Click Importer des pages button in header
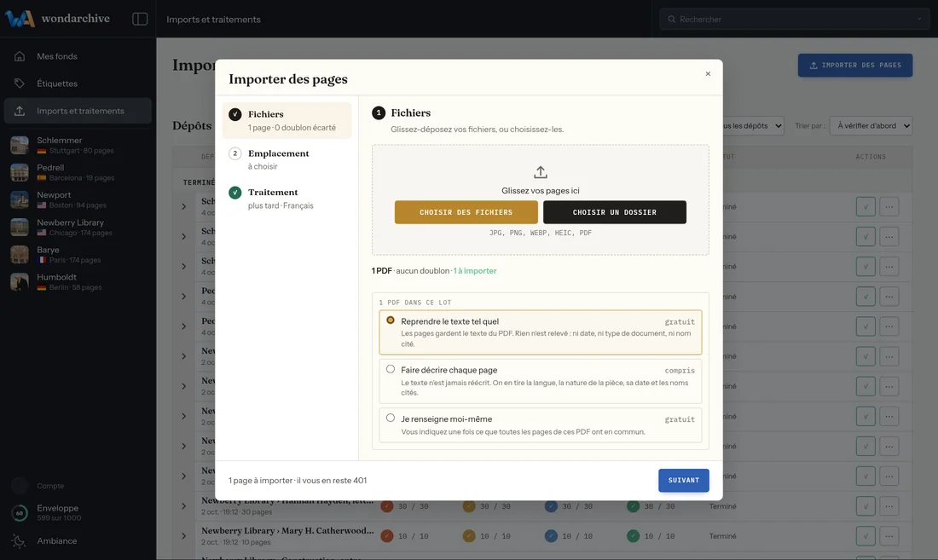 click(x=854, y=65)
